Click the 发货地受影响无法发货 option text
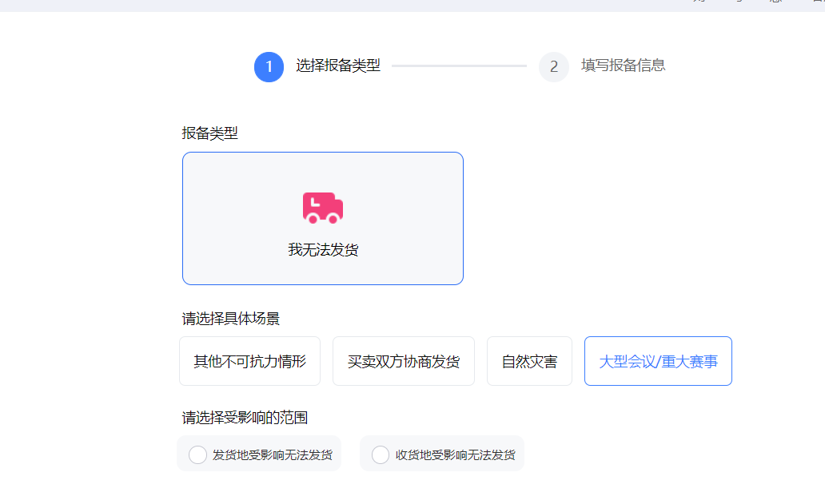This screenshot has width=825, height=504. coord(273,454)
